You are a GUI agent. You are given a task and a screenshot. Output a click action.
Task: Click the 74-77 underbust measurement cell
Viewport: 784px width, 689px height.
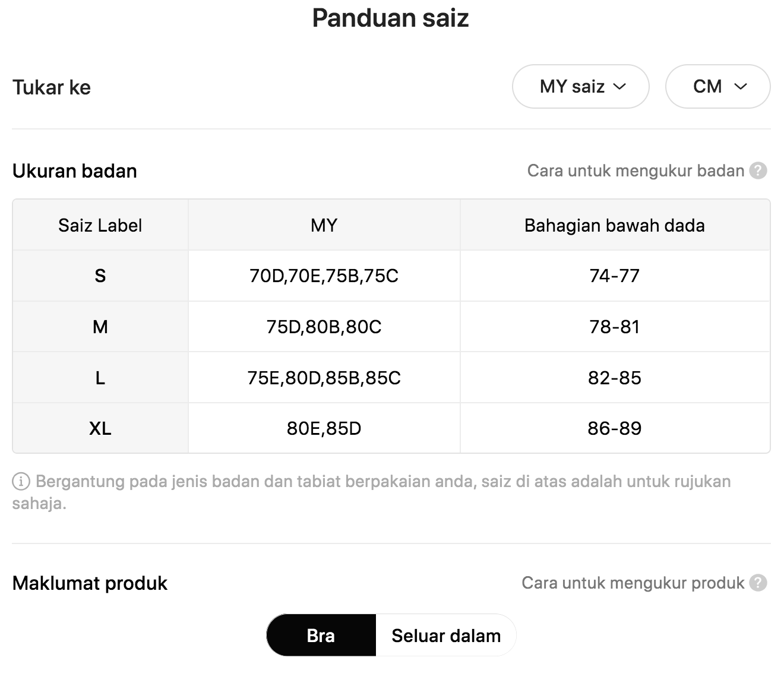[615, 276]
